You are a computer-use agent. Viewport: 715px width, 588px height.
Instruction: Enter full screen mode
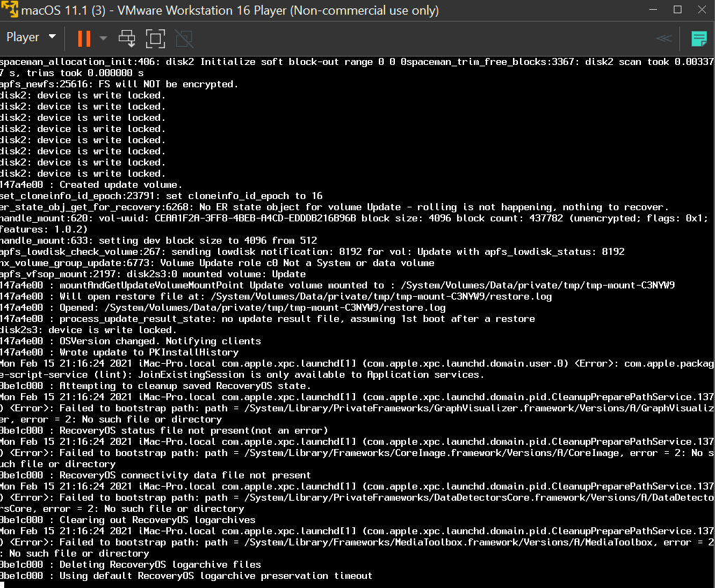(x=155, y=38)
